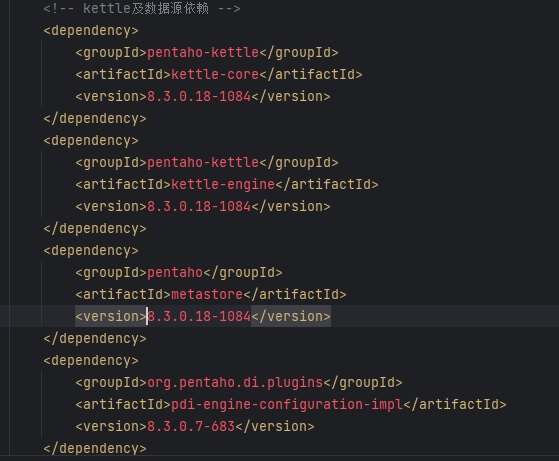This screenshot has width=559, height=461.
Task: Click the third opening dependency tag
Action: point(91,251)
